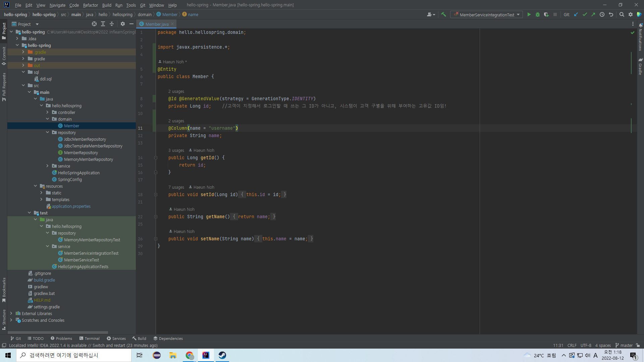Open the Notifications panel on the right
The height and width of the screenshot is (362, 644).
pos(640,37)
